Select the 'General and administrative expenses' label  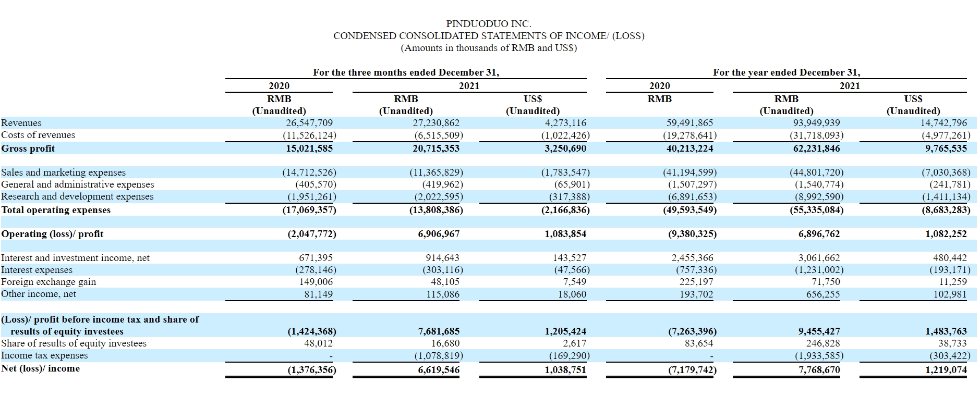(x=78, y=184)
